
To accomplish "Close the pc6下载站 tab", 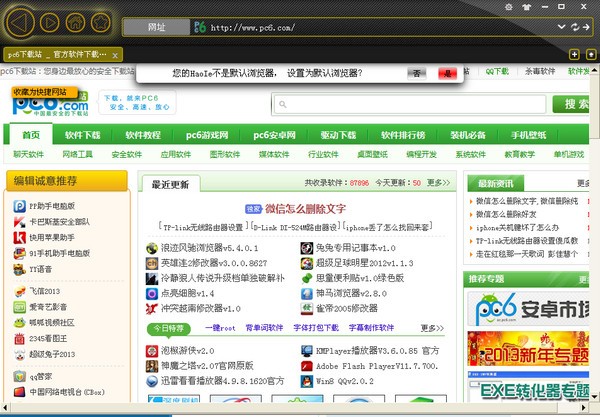I will (115, 56).
